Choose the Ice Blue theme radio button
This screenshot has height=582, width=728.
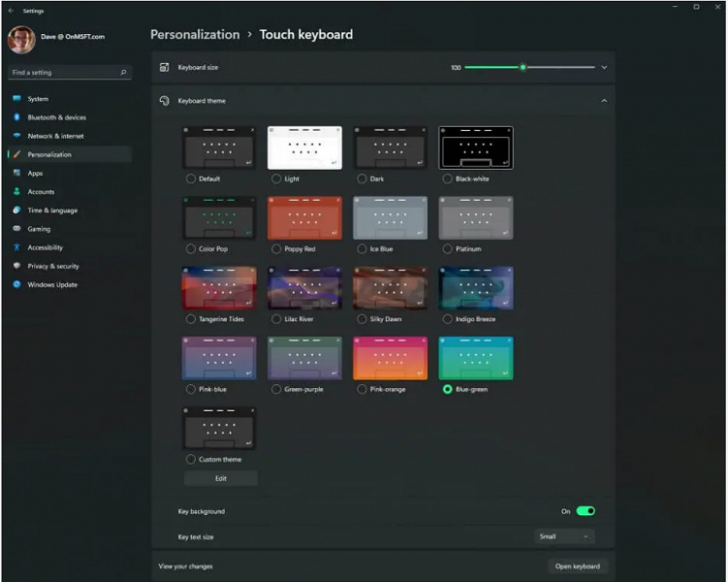click(x=362, y=249)
